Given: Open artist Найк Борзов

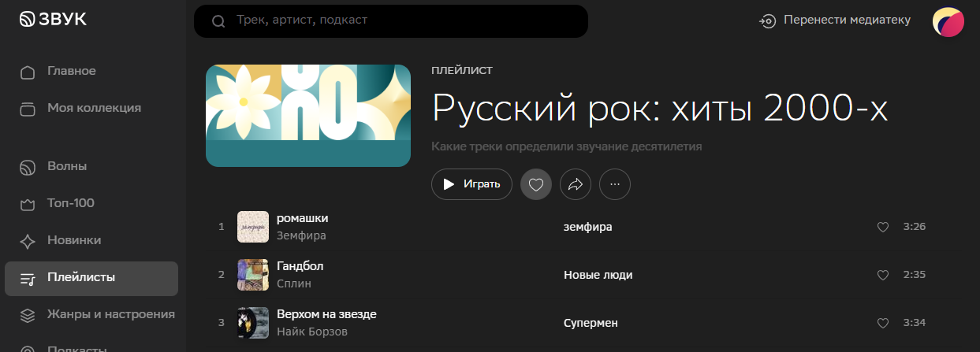Looking at the screenshot, I should 312,332.
